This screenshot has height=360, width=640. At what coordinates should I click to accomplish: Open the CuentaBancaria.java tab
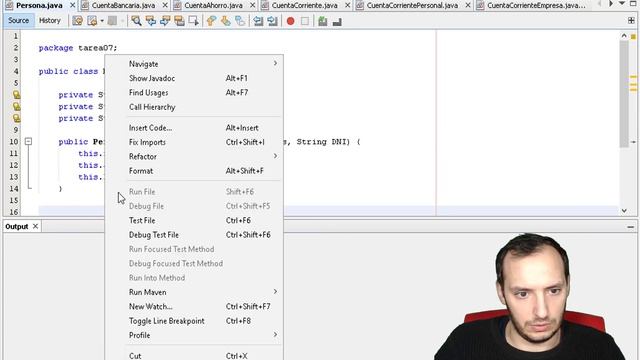click(123, 5)
